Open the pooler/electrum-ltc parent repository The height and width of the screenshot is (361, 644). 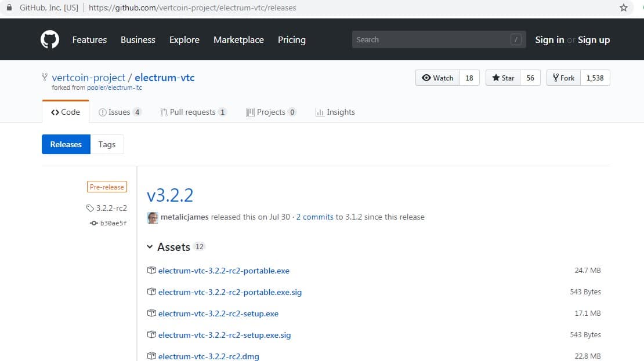pos(114,88)
